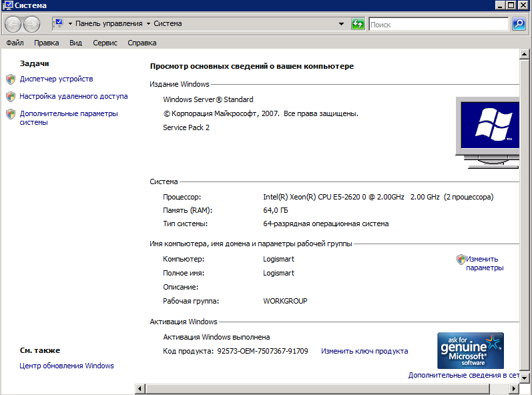This screenshot has width=532, height=395.
Task: Click the horizontal scrollbar thumb
Action: (x=318, y=388)
